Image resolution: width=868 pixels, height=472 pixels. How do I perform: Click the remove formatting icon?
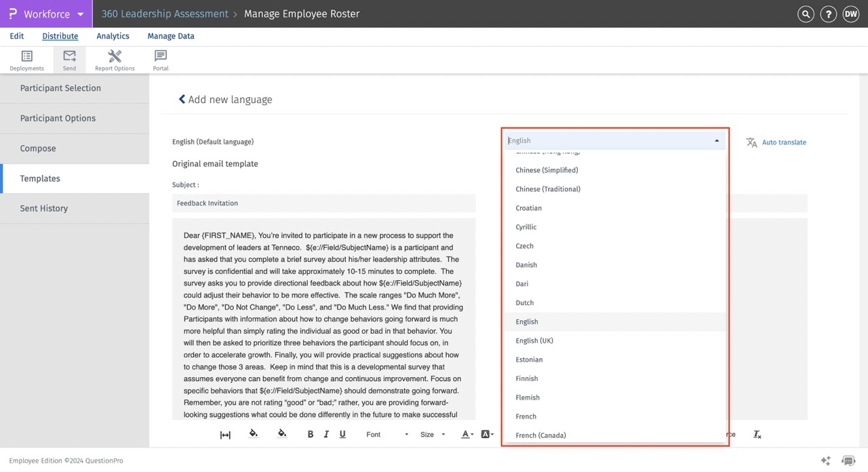pos(757,435)
